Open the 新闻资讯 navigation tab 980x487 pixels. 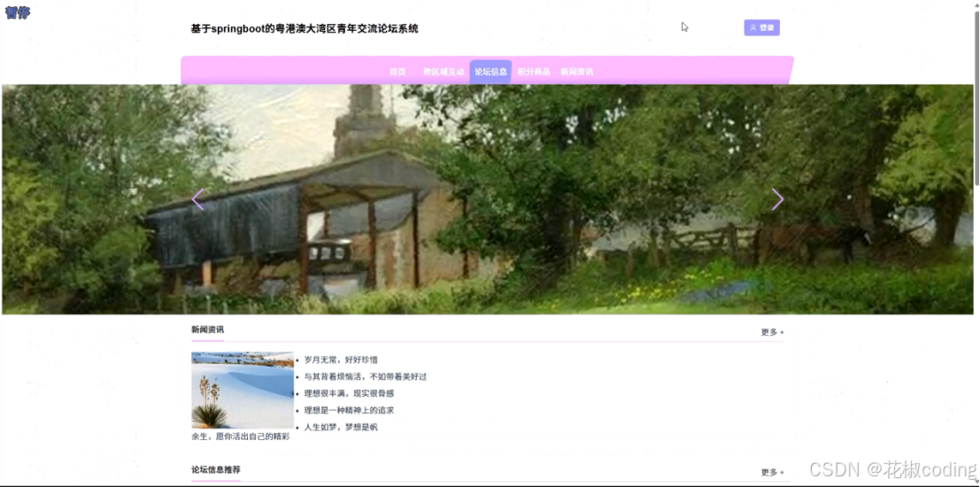577,72
